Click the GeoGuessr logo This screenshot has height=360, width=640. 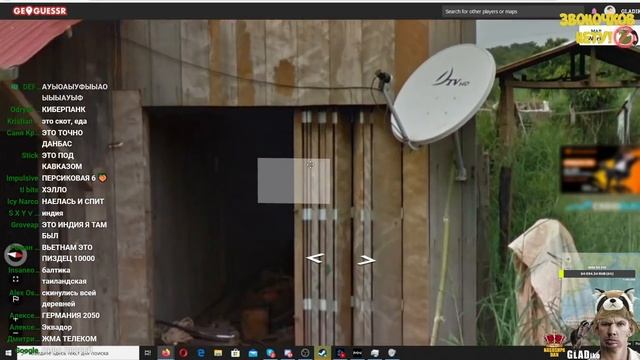click(x=40, y=11)
